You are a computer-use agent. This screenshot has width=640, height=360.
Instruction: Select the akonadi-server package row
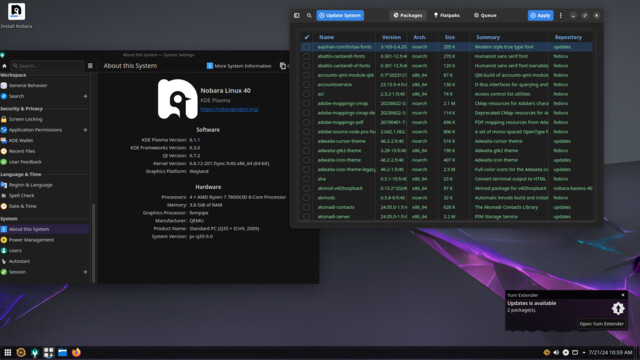(447, 216)
